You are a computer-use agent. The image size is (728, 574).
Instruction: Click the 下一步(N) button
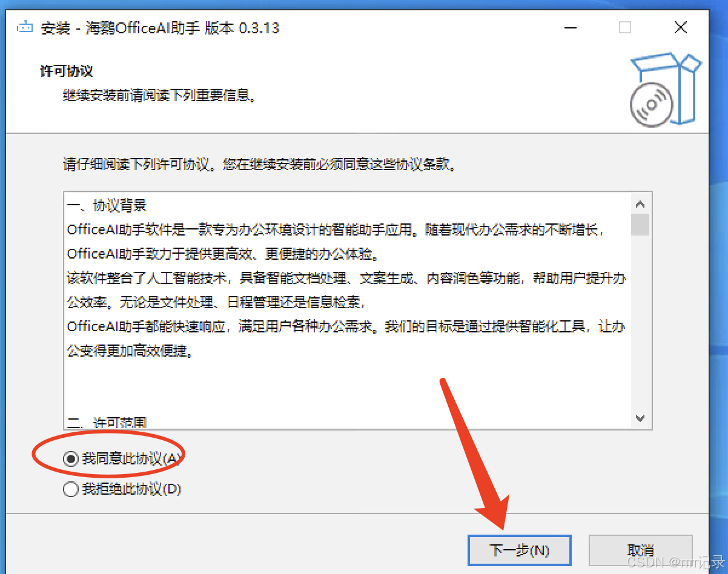pos(520,551)
